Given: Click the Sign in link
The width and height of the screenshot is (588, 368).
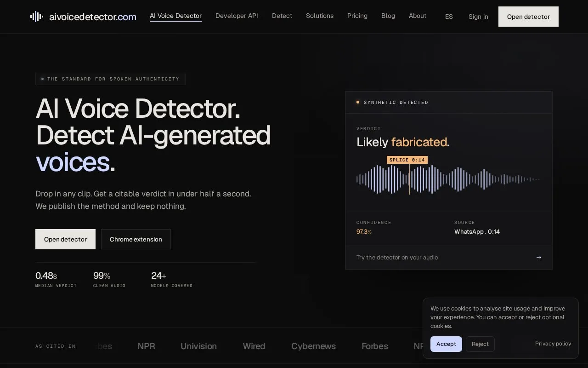Looking at the screenshot, I should pos(478,17).
